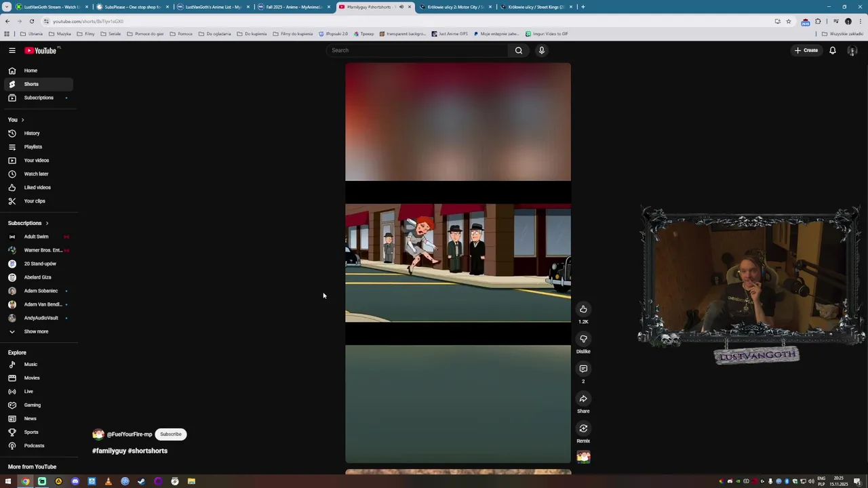Open the Chrome three-dot menu
This screenshot has height=488, width=868.
859,21
